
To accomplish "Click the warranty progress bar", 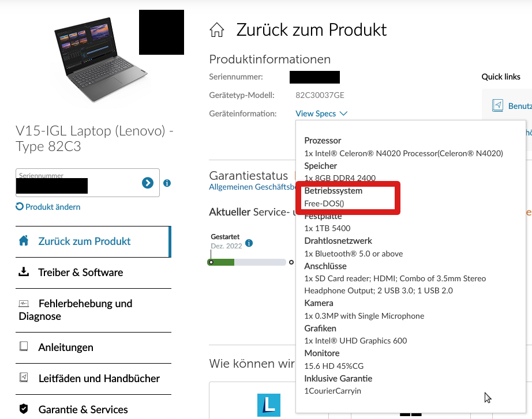I will [x=246, y=262].
